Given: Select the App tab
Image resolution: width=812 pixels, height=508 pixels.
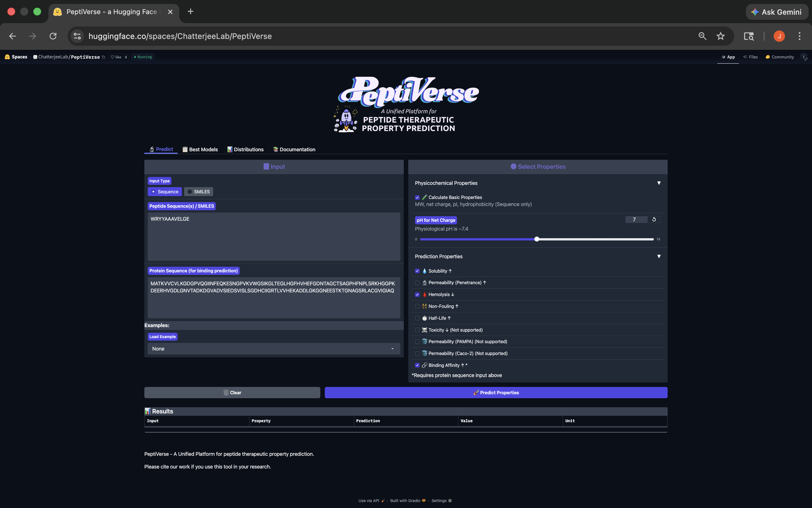Looking at the screenshot, I should click(x=728, y=57).
